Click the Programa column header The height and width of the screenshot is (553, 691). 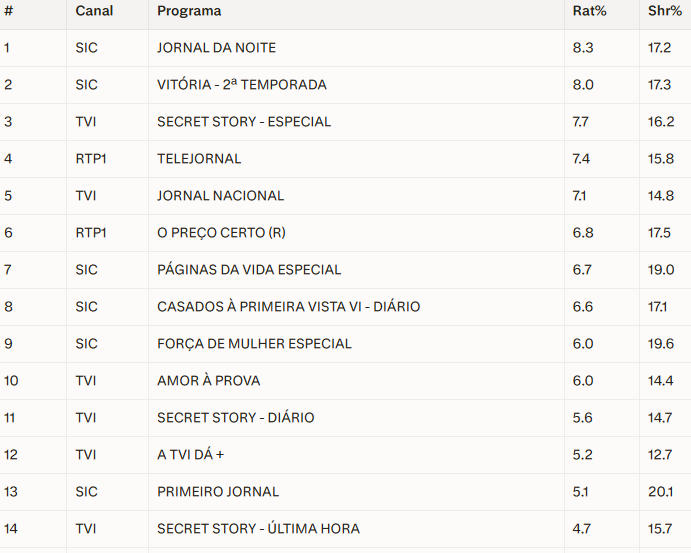[x=189, y=11]
